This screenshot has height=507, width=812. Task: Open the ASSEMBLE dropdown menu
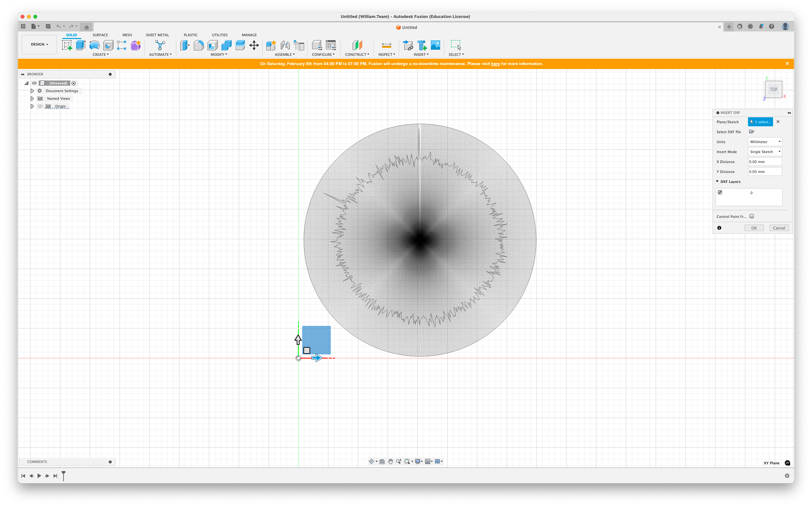[x=285, y=55]
